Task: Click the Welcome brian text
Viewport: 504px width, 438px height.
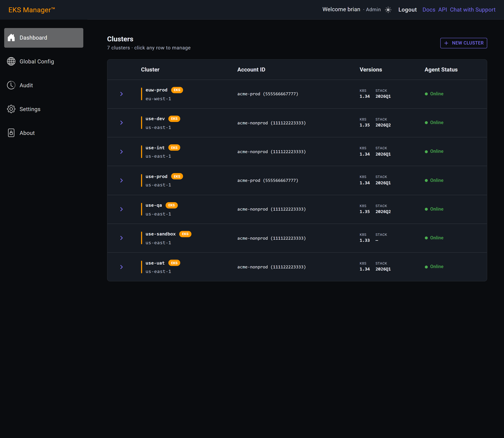Action: (341, 9)
